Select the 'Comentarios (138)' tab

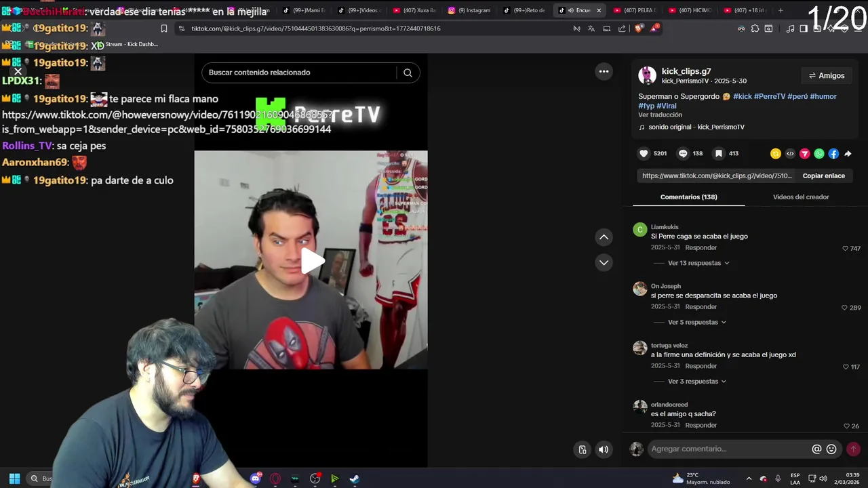pos(688,197)
